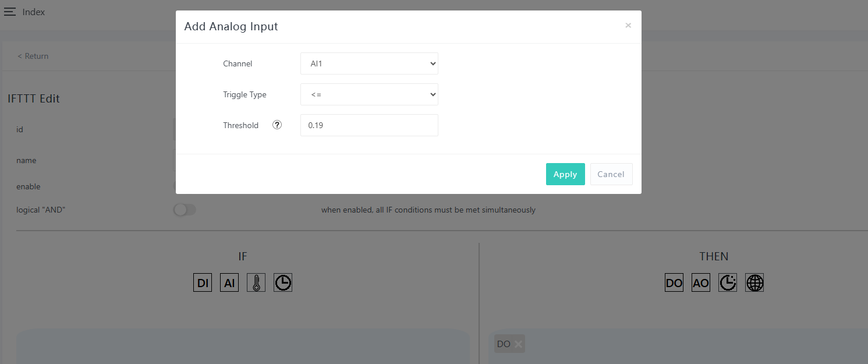Click the Apply button
This screenshot has width=868, height=364.
click(565, 174)
